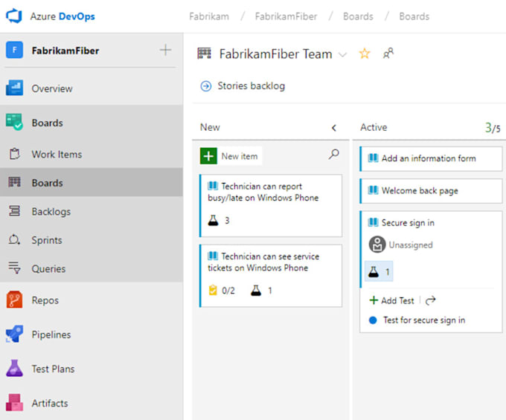Add a new project with plus icon
Image resolution: width=506 pixels, height=420 pixels.
pyautogui.click(x=165, y=51)
